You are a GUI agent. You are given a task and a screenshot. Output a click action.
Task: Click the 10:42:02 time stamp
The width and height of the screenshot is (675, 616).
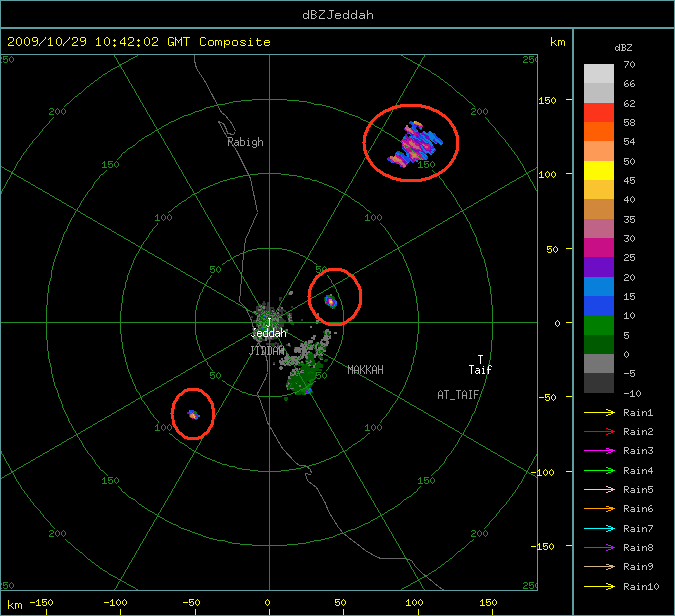127,42
